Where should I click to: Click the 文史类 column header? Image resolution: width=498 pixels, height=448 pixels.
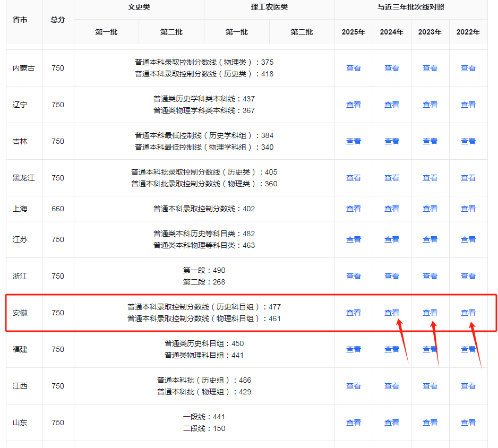click(x=139, y=7)
